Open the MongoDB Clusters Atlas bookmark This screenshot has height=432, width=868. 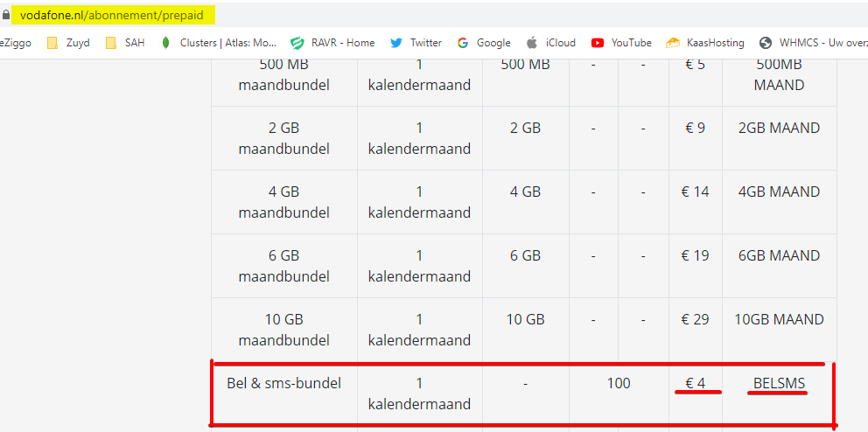pyautogui.click(x=219, y=43)
